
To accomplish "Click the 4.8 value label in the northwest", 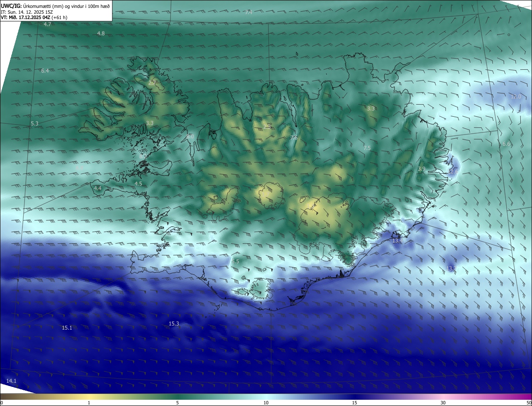I will point(101,34).
